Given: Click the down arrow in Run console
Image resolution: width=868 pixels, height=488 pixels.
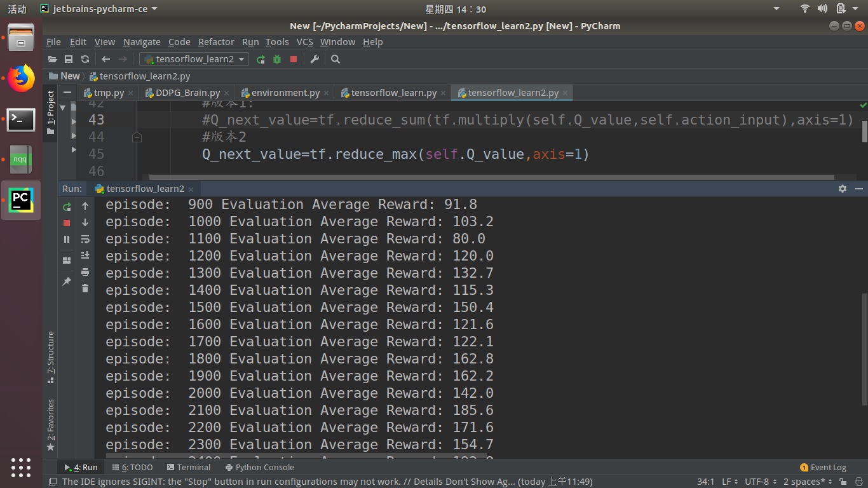Looking at the screenshot, I should pos(85,223).
